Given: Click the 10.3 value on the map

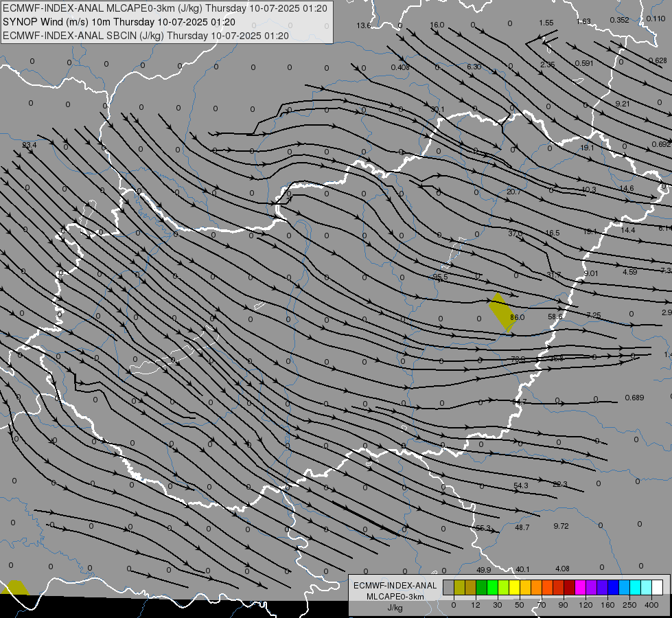Looking at the screenshot, I should [x=589, y=190].
